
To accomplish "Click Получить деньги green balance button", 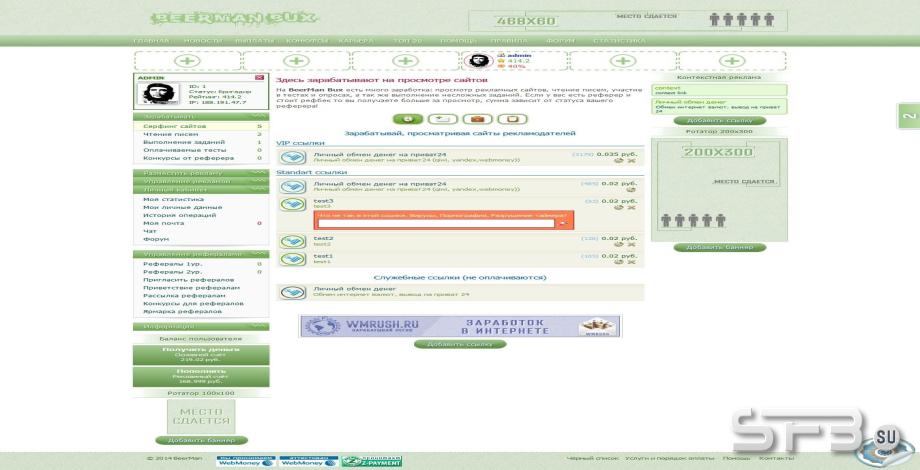I will (201, 354).
